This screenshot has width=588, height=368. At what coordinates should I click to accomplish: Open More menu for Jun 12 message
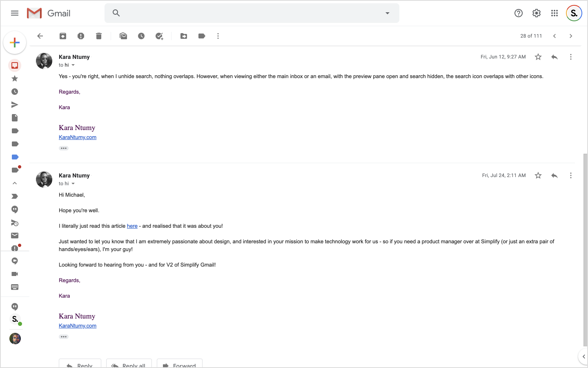click(x=571, y=57)
